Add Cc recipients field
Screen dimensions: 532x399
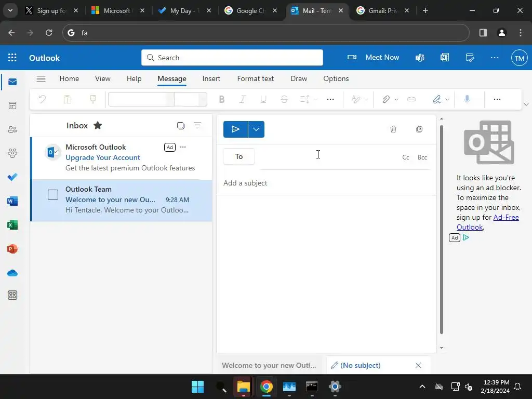click(405, 157)
